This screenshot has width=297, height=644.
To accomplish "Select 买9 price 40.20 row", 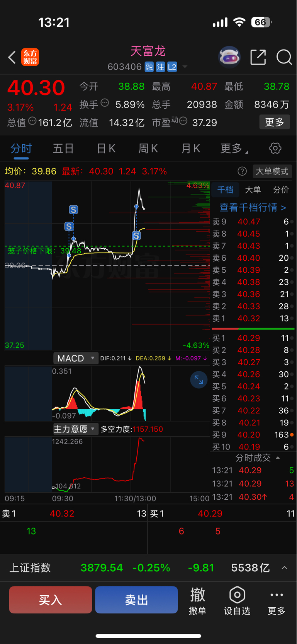I will 253,435.
